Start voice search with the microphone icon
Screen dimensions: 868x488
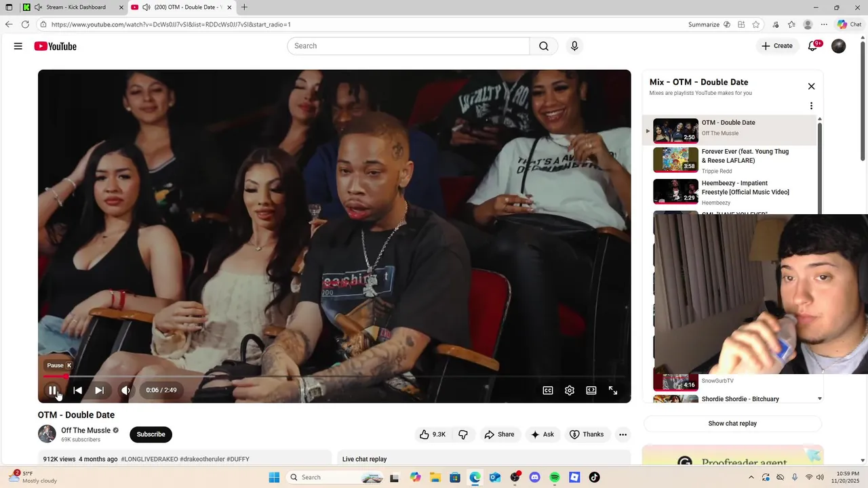[574, 46]
